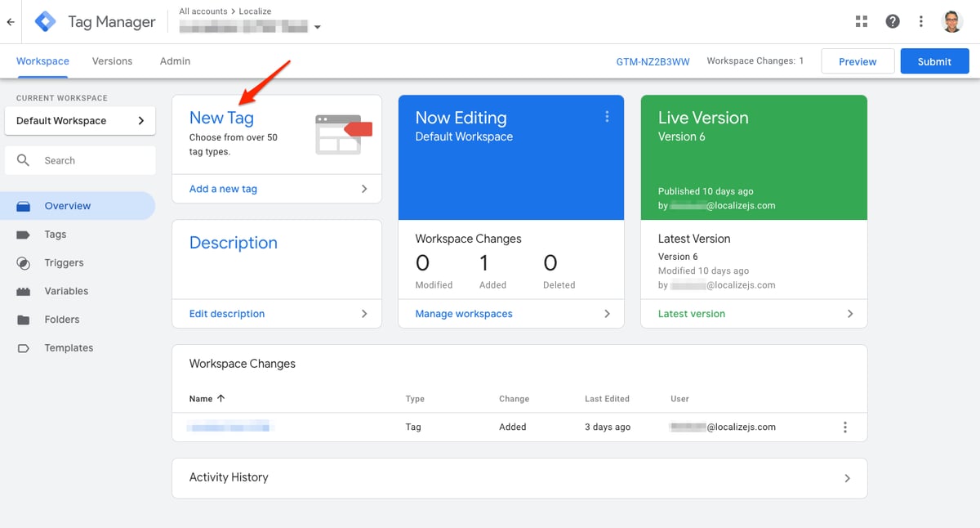
Task: Click the Now Editing heading
Action: [461, 118]
